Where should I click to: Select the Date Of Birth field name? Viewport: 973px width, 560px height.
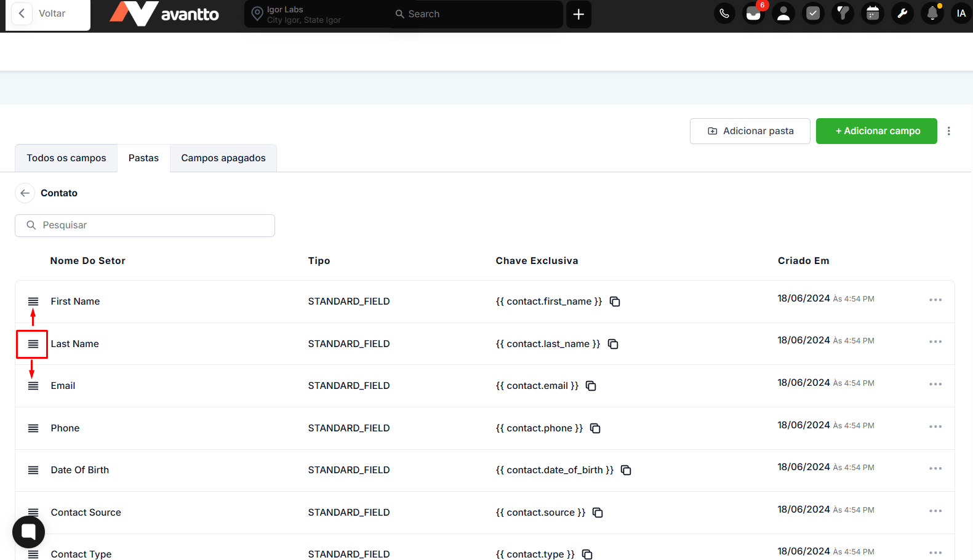point(80,470)
